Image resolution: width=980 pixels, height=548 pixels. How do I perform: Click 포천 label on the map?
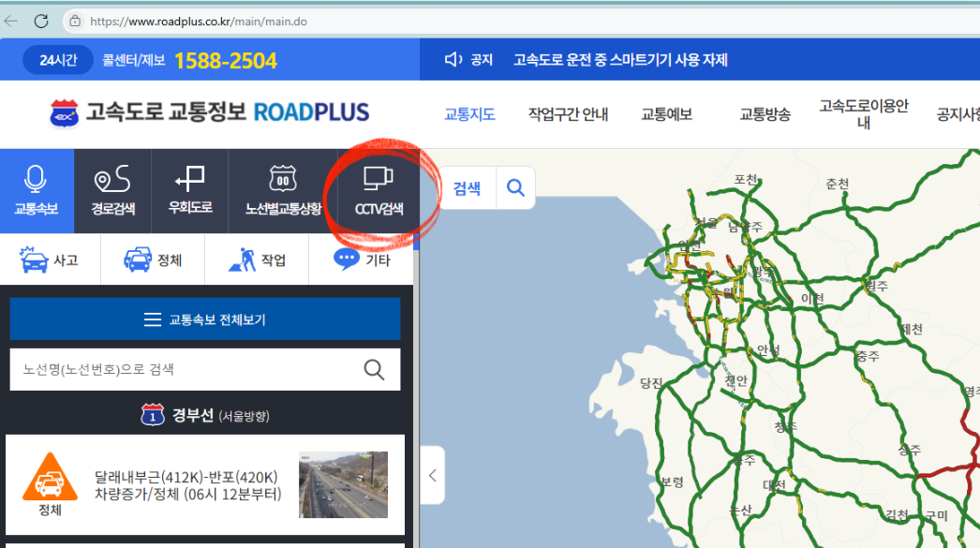[745, 179]
